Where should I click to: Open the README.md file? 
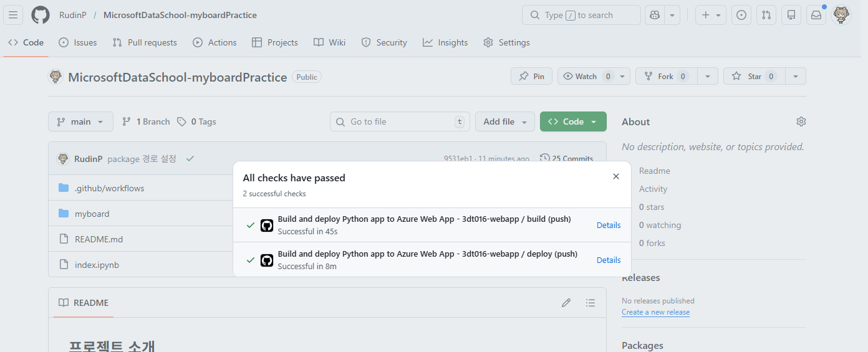click(99, 239)
